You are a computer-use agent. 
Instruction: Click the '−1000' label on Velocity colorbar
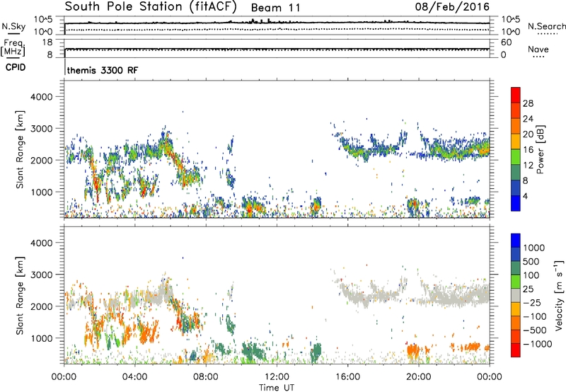click(x=538, y=344)
